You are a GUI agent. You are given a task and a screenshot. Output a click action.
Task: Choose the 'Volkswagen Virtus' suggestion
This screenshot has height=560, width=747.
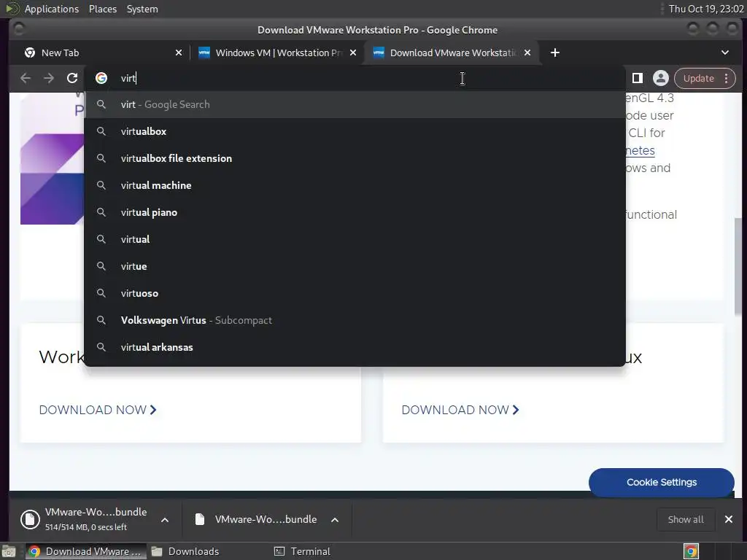tap(355, 320)
